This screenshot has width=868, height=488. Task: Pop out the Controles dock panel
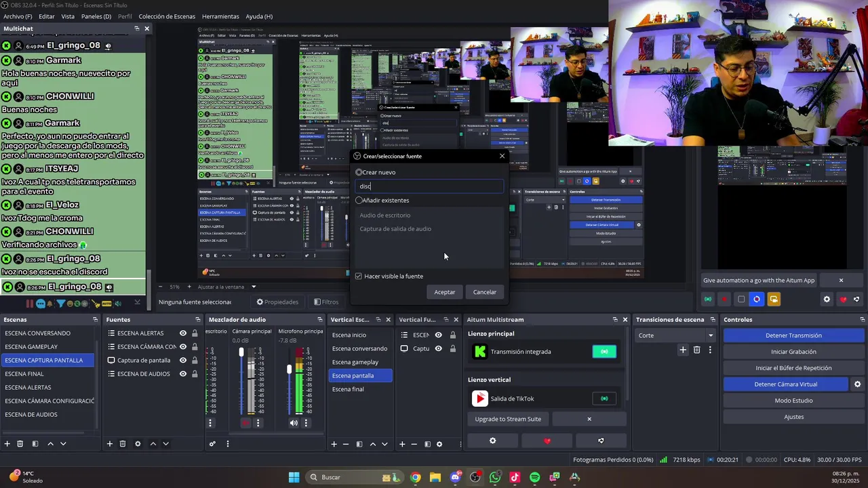click(862, 319)
